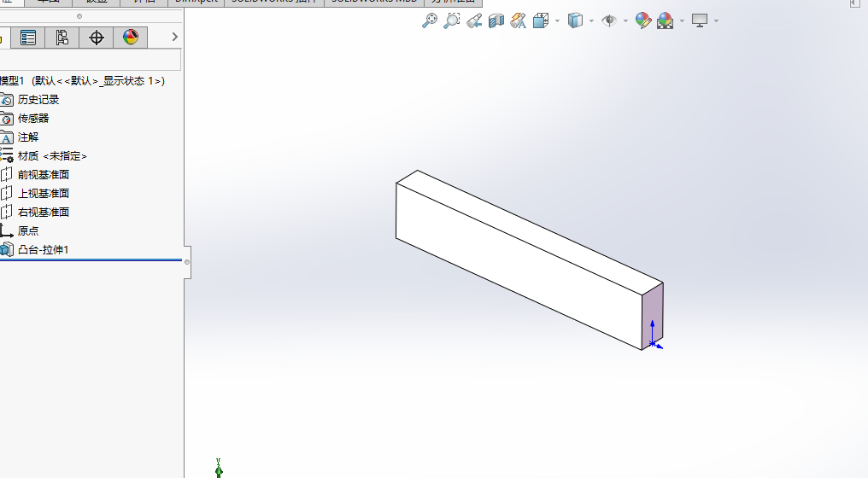868x478 pixels.
Task: Expand the Hide/Show Items dropdown arrow
Action: tap(625, 21)
